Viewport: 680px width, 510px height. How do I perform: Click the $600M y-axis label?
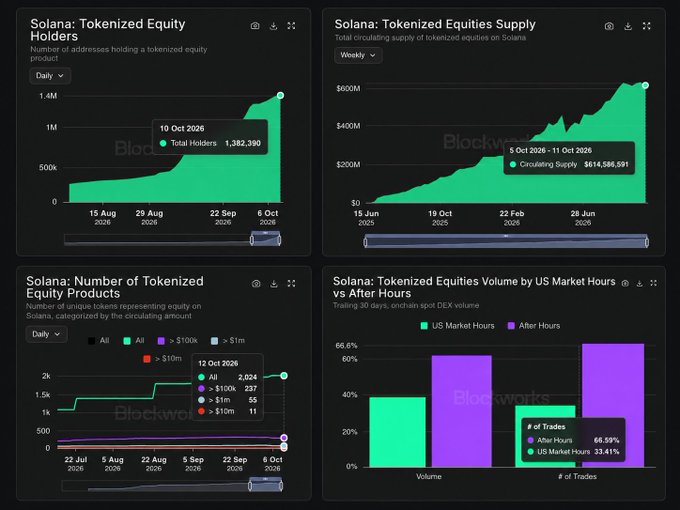tap(348, 88)
